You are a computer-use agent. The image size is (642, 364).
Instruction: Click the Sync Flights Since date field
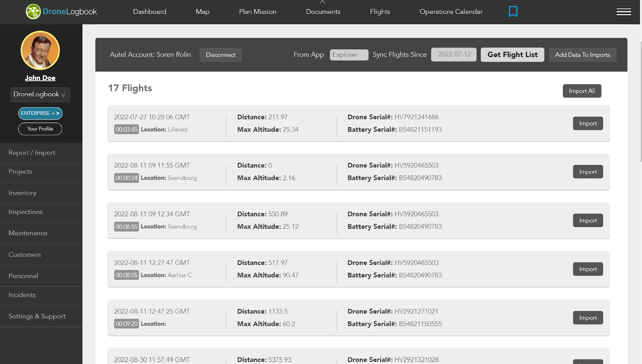[x=454, y=55]
